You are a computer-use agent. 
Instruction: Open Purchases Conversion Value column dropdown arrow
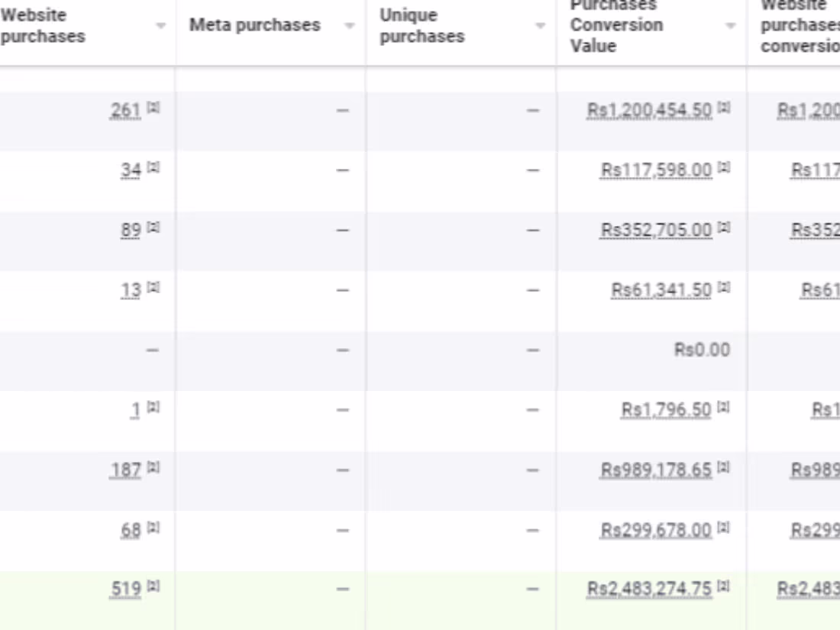tap(730, 26)
